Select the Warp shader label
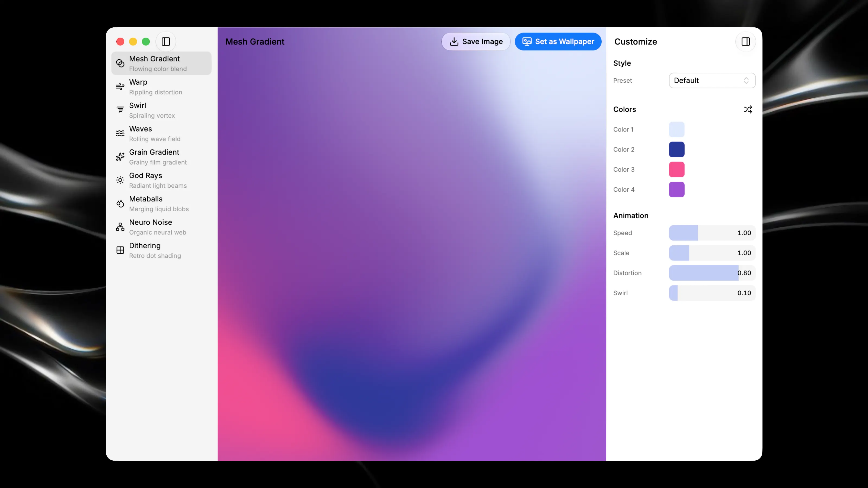 point(138,82)
